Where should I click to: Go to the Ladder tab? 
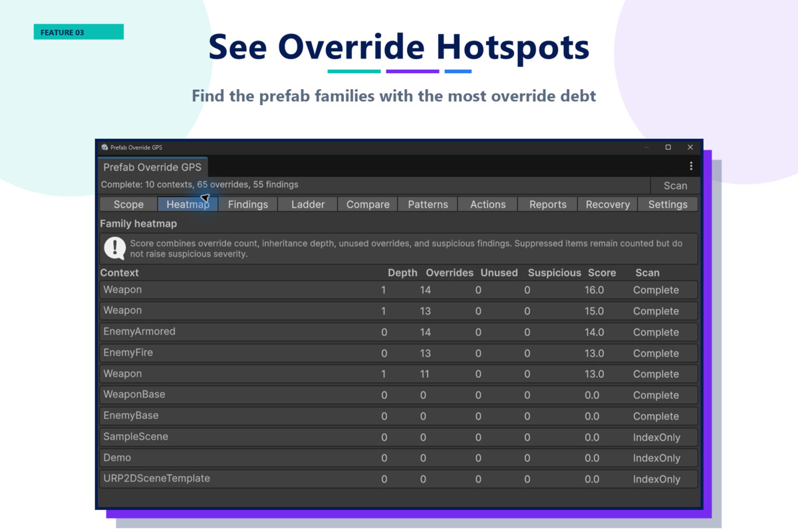308,204
